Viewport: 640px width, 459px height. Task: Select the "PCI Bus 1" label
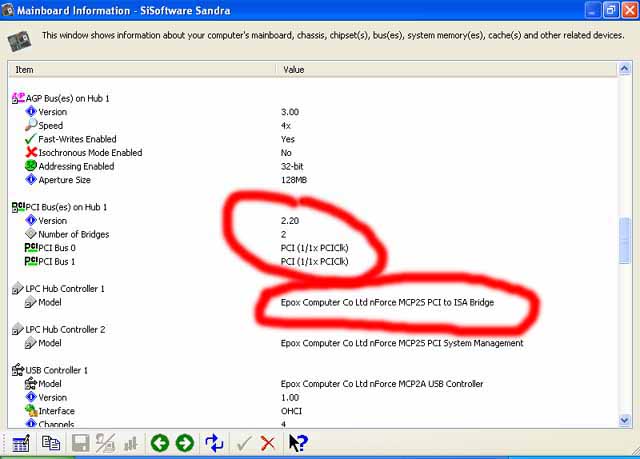(57, 262)
